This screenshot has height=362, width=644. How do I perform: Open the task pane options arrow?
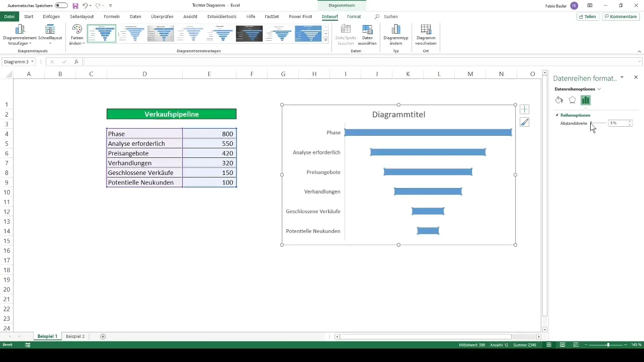(x=622, y=77)
